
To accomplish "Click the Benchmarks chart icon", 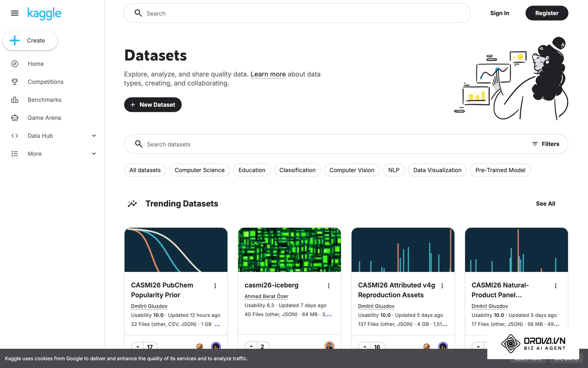I will (x=15, y=100).
